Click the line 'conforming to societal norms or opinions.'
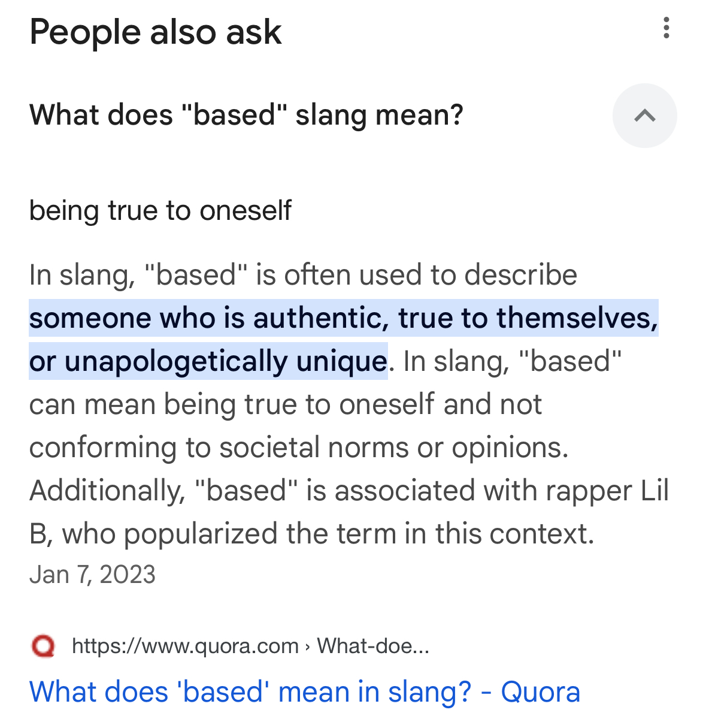 tap(298, 448)
